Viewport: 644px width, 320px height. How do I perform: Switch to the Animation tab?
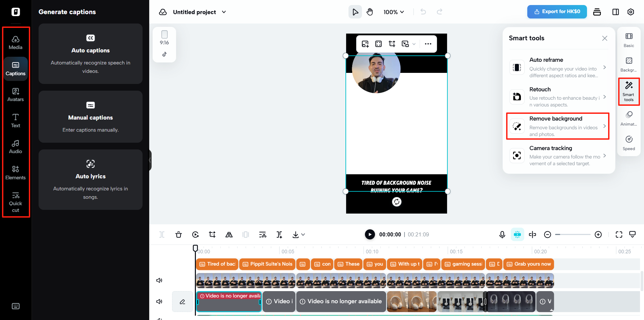tap(629, 119)
